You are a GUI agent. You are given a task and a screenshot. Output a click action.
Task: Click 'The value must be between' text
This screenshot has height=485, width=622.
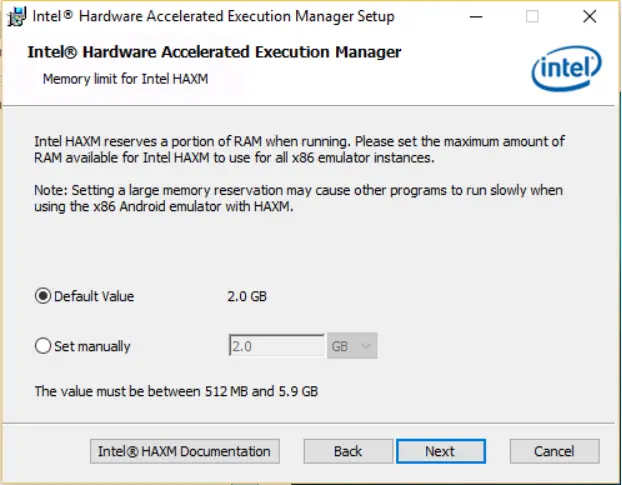point(176,391)
